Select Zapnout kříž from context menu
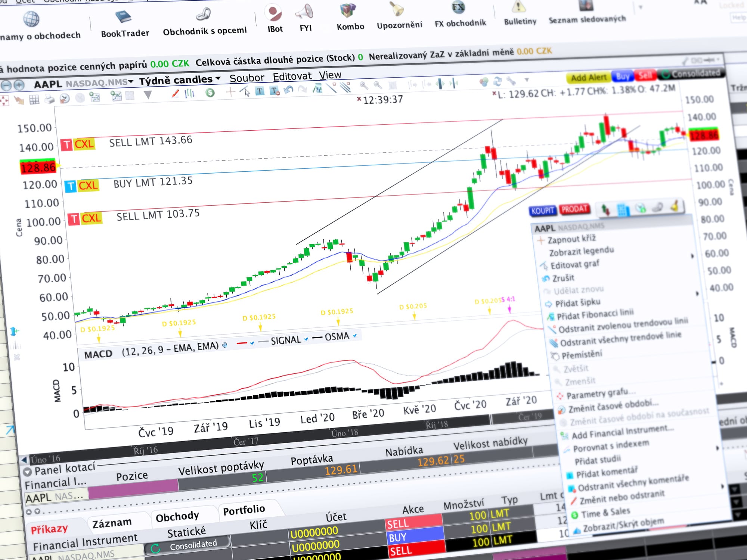The image size is (747, 560). coord(571,239)
